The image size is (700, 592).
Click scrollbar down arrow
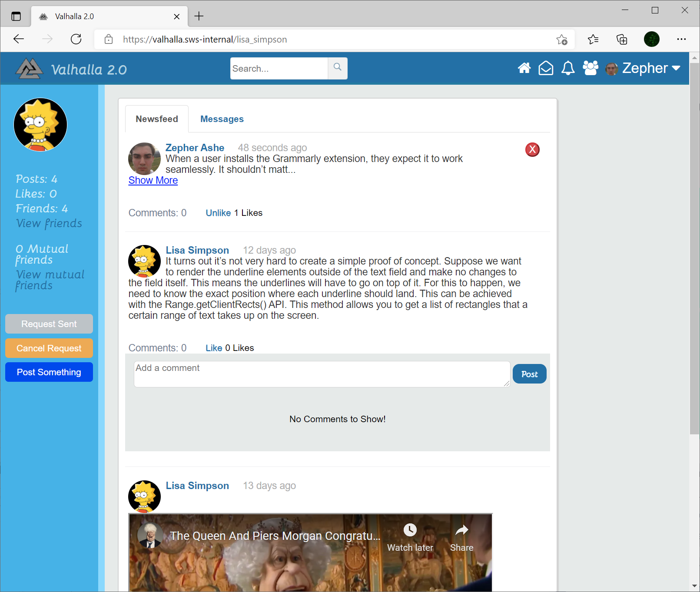point(694,586)
